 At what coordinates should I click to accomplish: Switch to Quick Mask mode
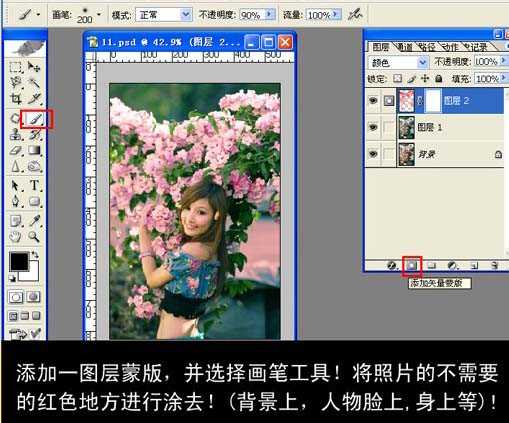[33, 296]
